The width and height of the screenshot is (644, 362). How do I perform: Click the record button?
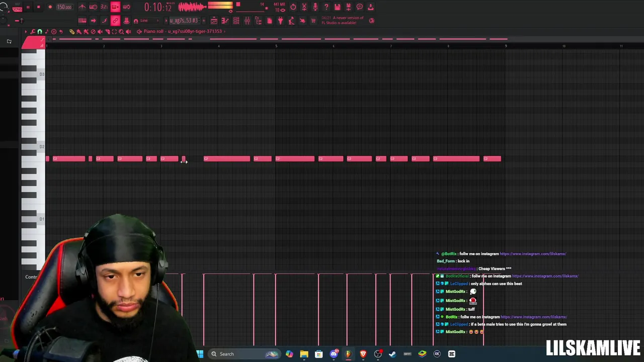click(50, 7)
